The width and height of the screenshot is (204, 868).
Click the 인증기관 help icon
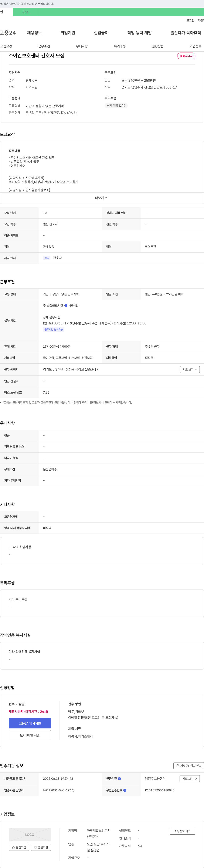(119, 779)
